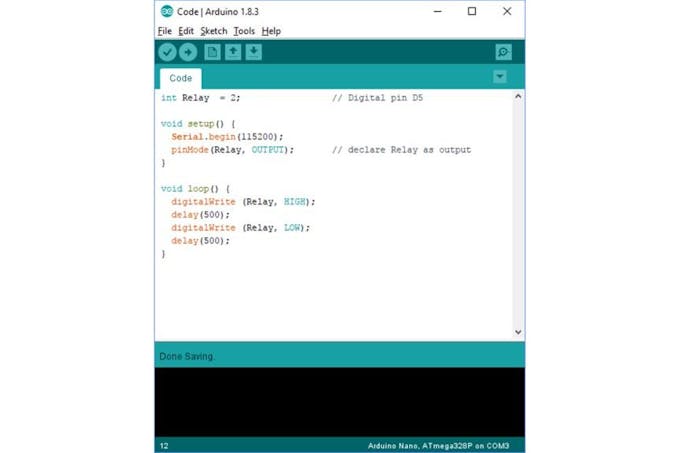Click the Arduino logo in the title bar
This screenshot has height=453, width=680.
point(167,11)
